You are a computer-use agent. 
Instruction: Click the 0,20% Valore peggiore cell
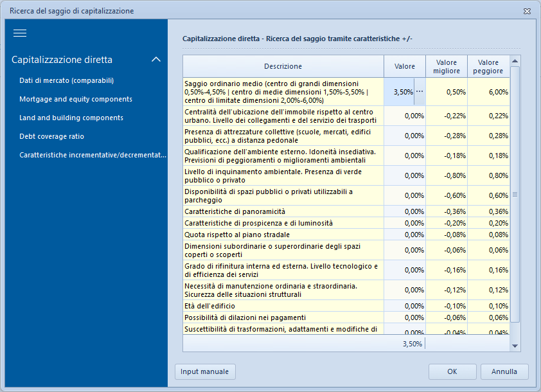(x=488, y=223)
